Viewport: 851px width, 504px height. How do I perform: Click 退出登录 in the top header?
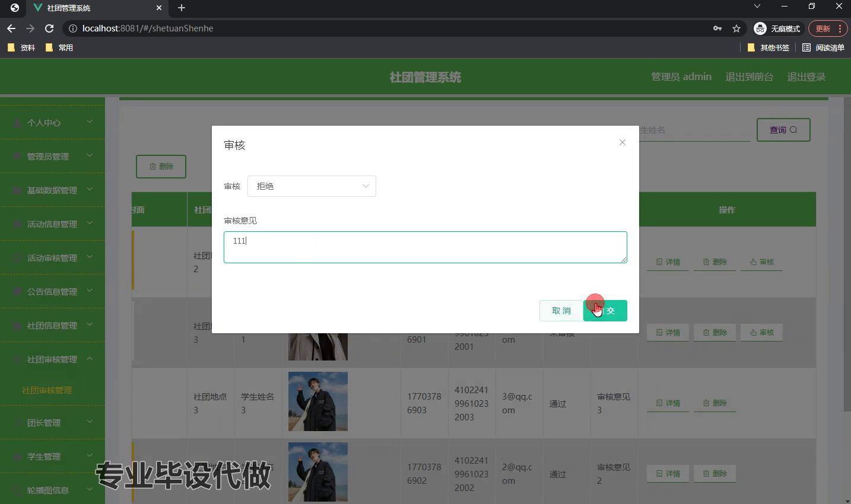(x=806, y=77)
